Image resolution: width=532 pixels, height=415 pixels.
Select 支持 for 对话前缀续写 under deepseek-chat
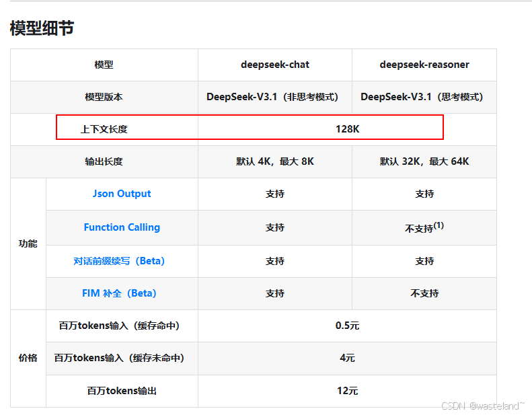275,261
